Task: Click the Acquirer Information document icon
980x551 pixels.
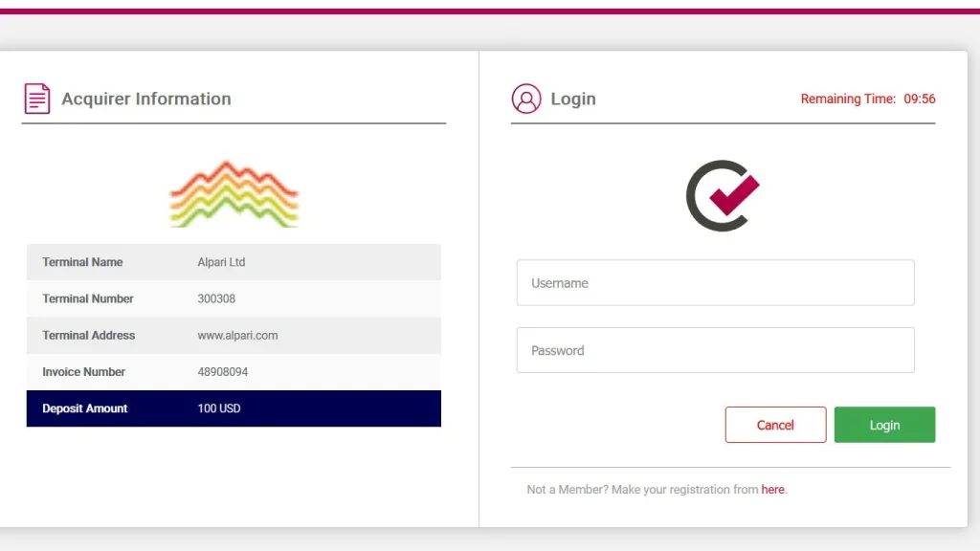Action: point(37,99)
